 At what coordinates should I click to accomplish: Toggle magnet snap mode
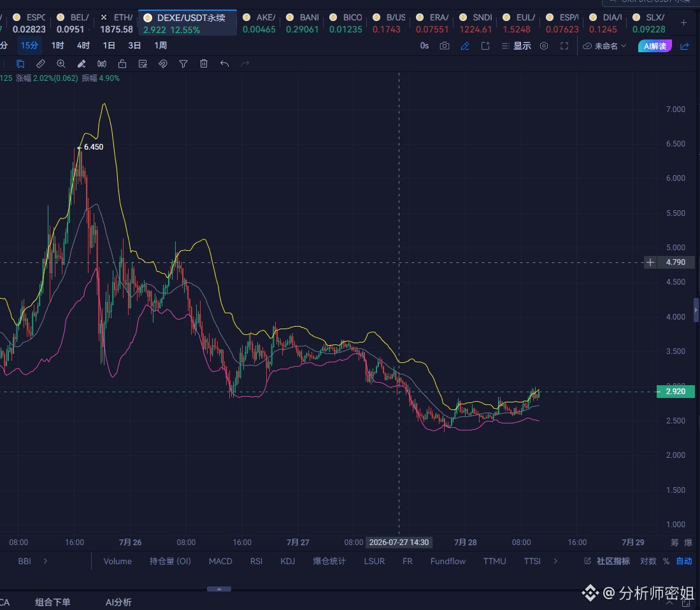tap(163, 64)
